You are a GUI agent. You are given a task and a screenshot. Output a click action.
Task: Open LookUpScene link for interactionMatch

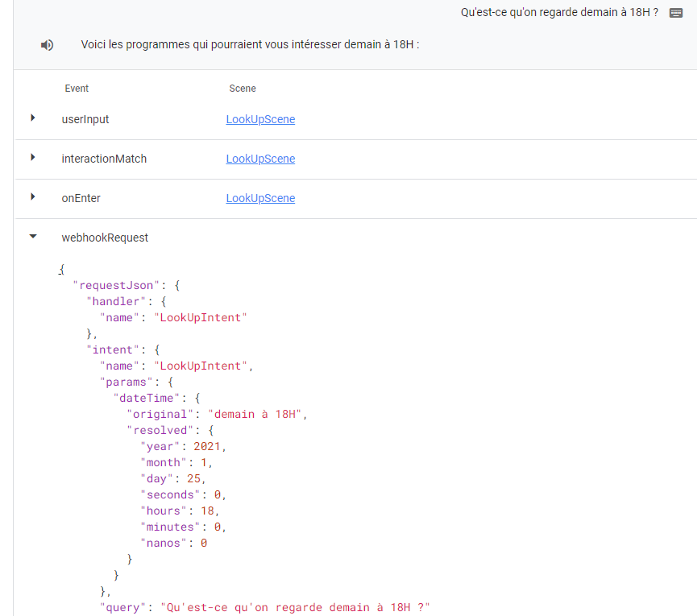click(x=260, y=159)
